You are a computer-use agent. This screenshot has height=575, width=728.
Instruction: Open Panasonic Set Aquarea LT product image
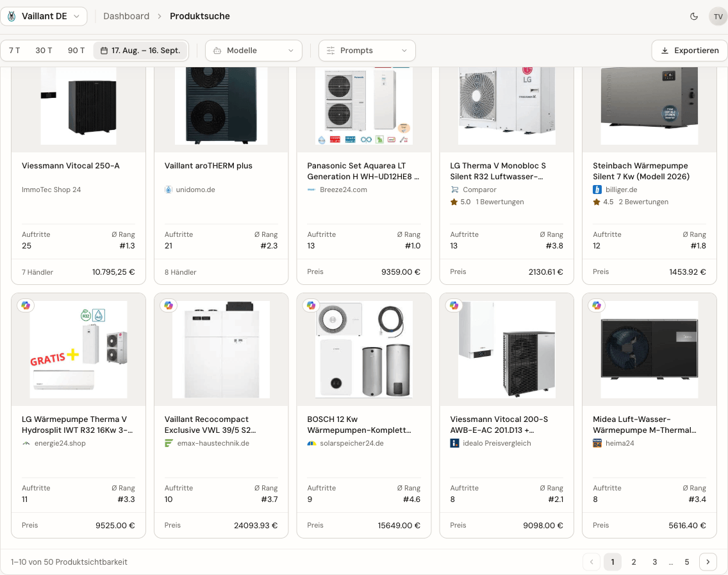click(364, 106)
